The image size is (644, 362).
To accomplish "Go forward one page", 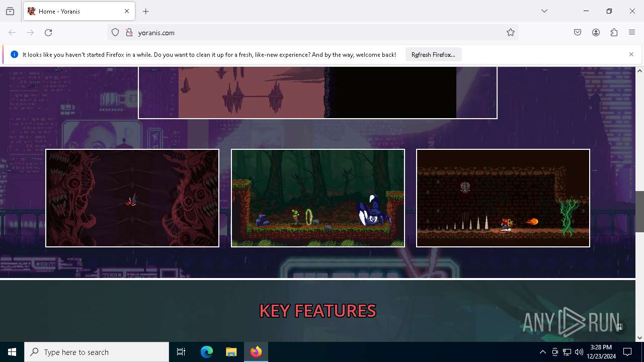I will [30, 33].
